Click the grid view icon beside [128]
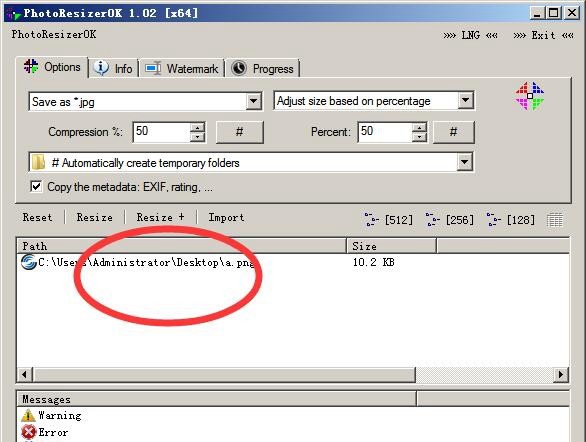 555,220
